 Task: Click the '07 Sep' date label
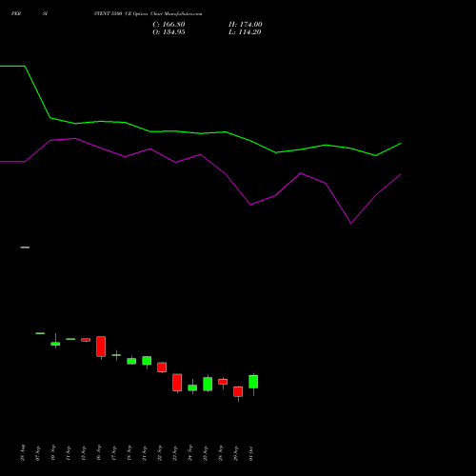coord(38,453)
